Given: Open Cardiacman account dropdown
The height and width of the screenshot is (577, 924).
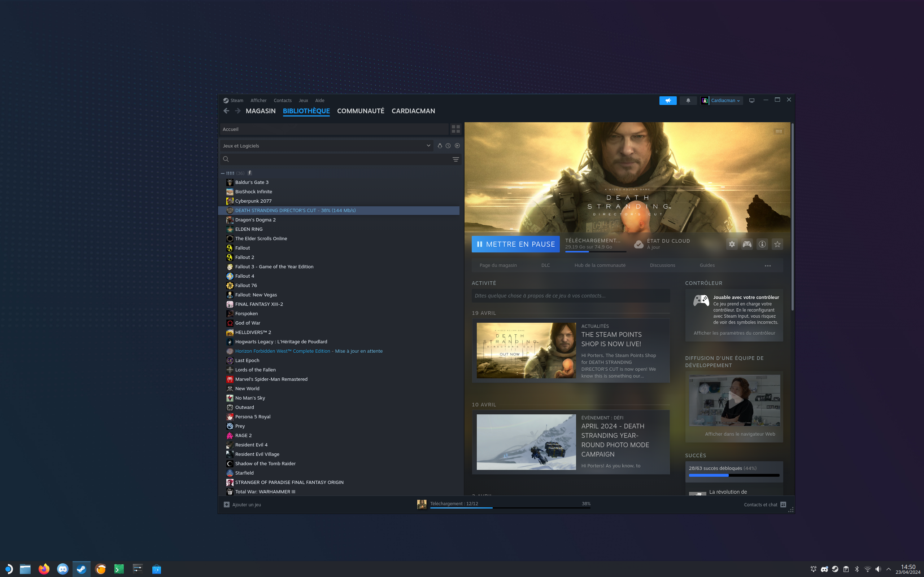Looking at the screenshot, I should click(724, 100).
